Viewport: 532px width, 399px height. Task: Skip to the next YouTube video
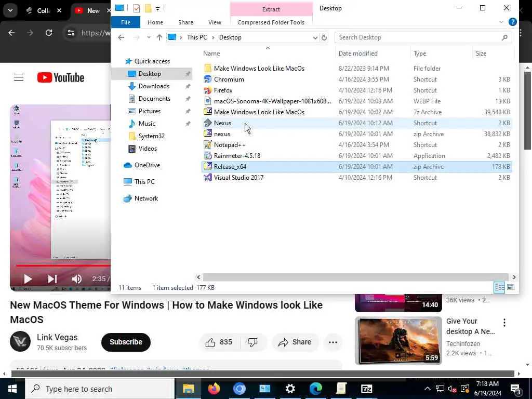tap(52, 279)
